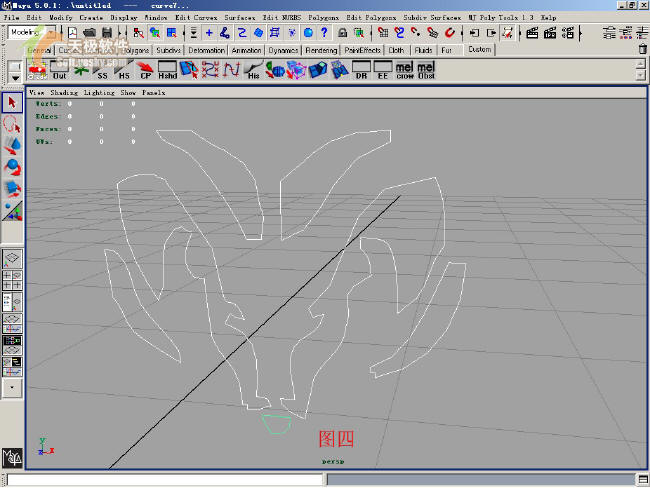Image resolution: width=650 pixels, height=488 pixels.
Task: Switch to single perspective view layout icon
Action: coord(12,257)
